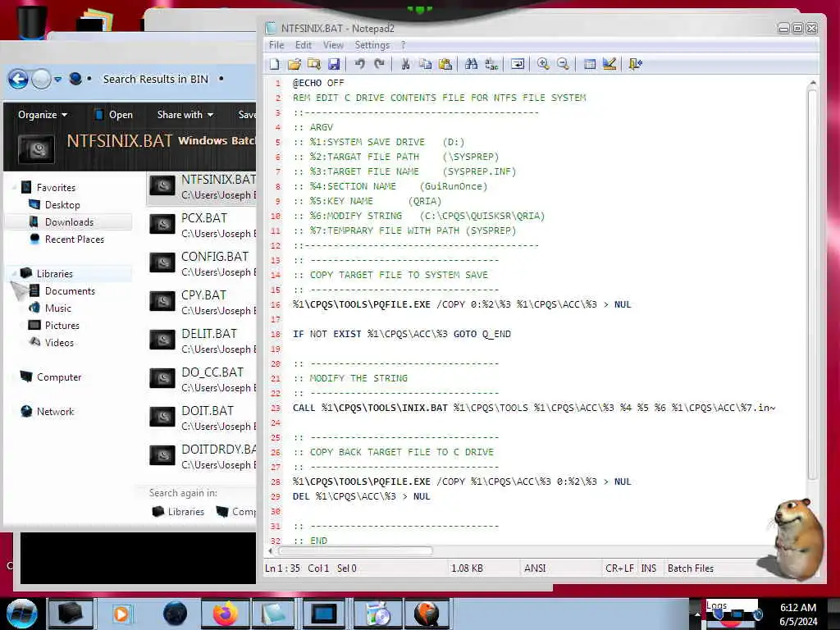The height and width of the screenshot is (630, 840).
Task: Save the file with floppy icon
Action: click(x=334, y=64)
